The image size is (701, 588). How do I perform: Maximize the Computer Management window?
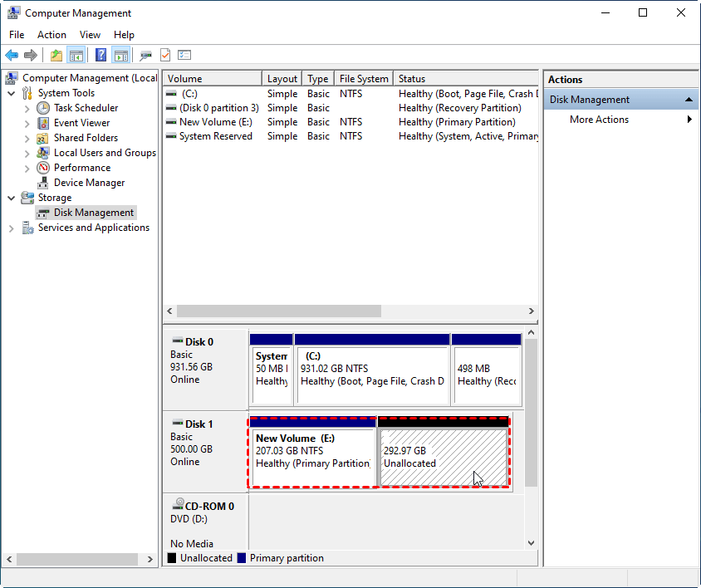tap(643, 12)
